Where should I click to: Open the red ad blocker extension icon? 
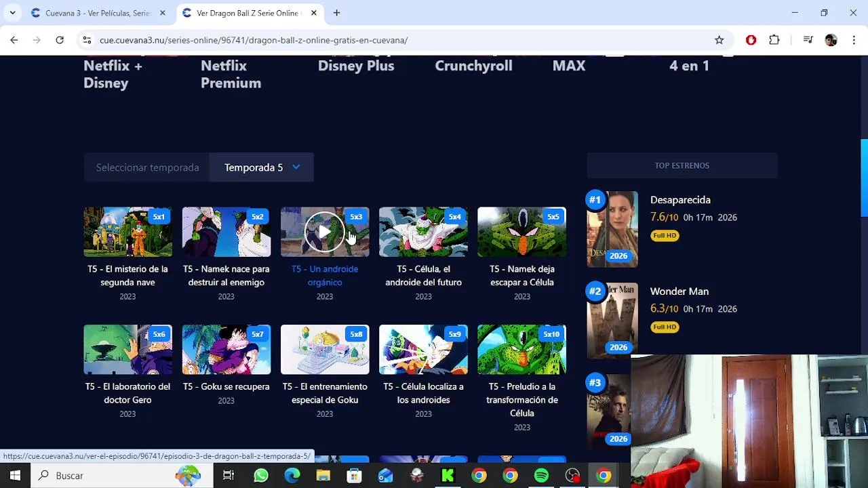point(751,40)
